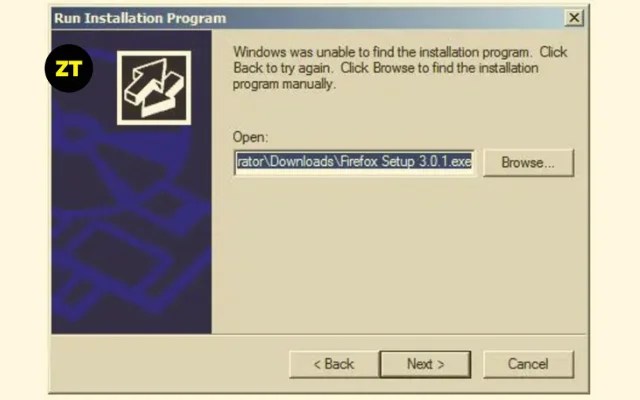Screen dimensions: 640x400
Task: Click the 'Click Browse to find' instruction sentence
Action: [439, 68]
